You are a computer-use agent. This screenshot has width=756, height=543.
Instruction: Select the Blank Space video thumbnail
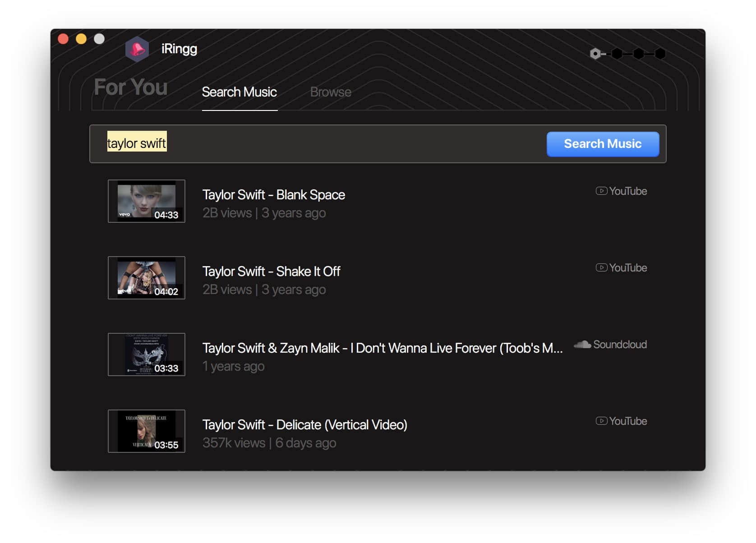147,201
